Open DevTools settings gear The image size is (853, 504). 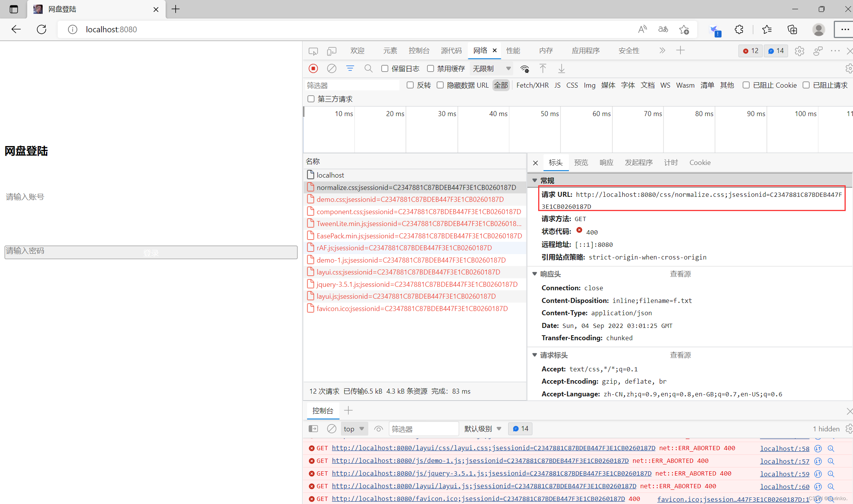coord(799,51)
